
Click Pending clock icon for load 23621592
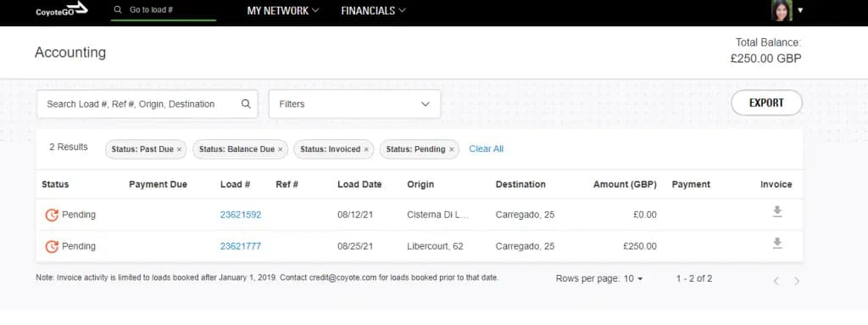pos(52,216)
